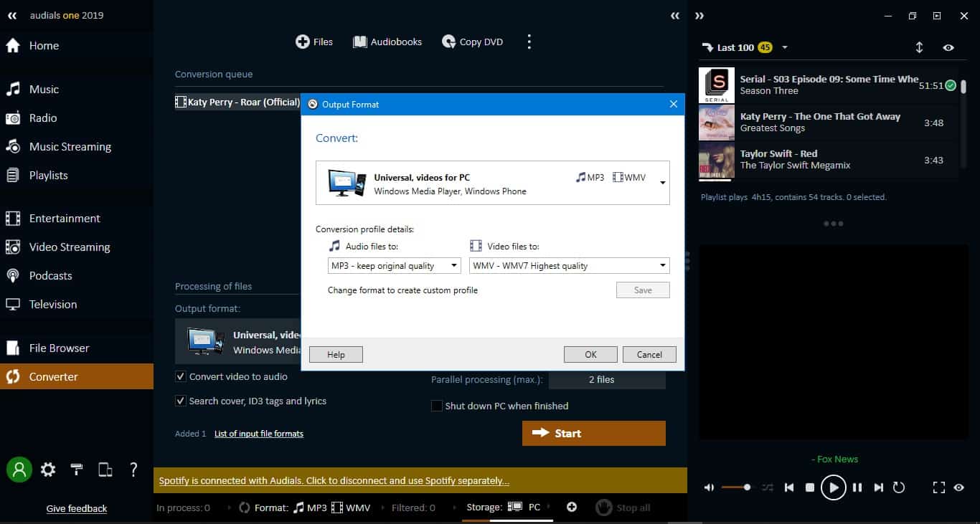Click Format MP3 WMV in status bar
The width and height of the screenshot is (980, 524).
coord(305,508)
